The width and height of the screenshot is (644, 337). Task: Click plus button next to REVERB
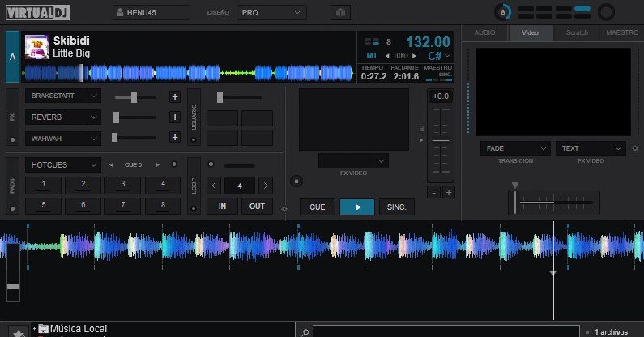tap(175, 117)
